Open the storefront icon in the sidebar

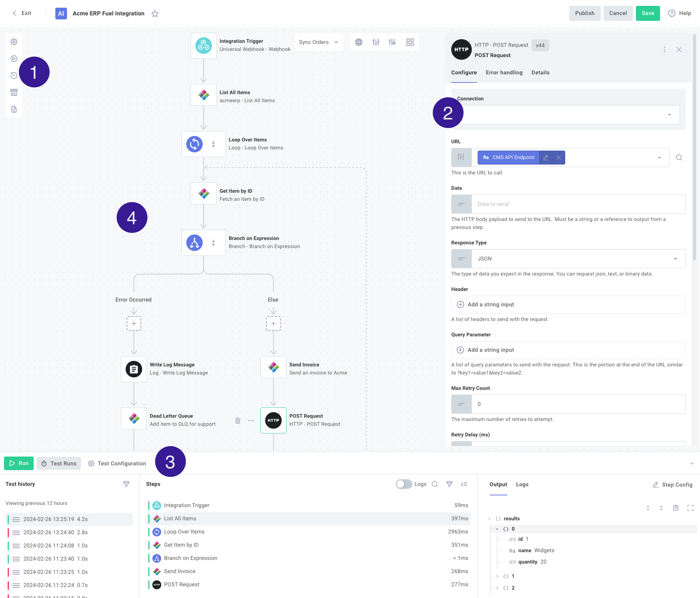tap(14, 92)
